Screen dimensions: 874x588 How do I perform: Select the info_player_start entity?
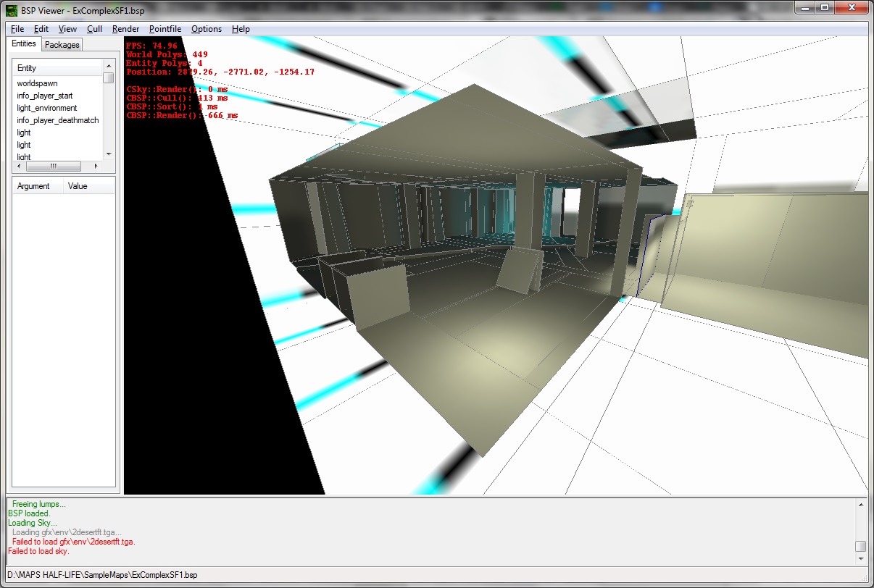pos(45,96)
